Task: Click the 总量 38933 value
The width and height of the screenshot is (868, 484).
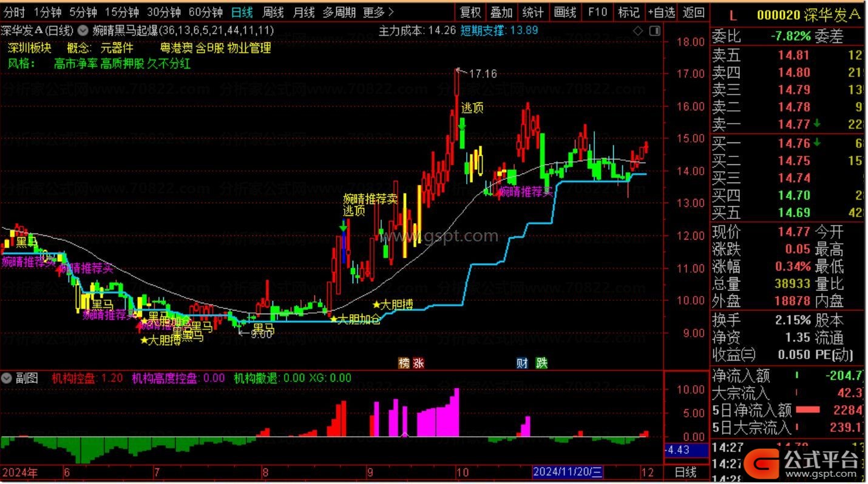Action: [x=792, y=283]
